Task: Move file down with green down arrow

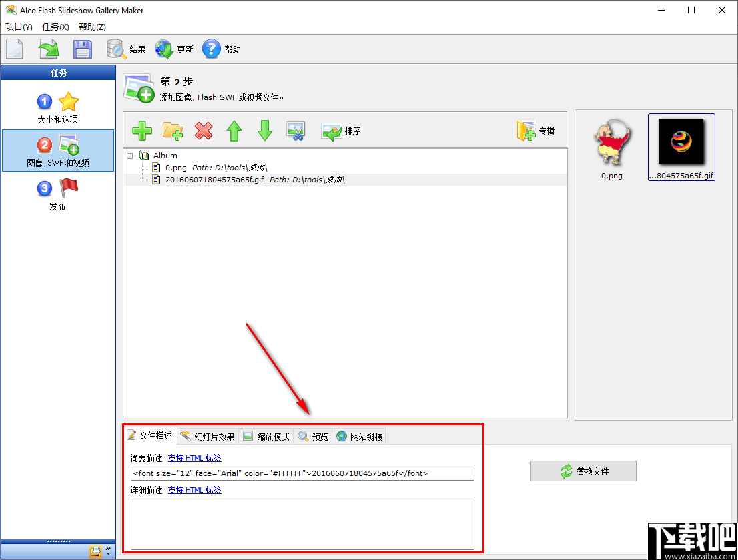Action: click(265, 131)
